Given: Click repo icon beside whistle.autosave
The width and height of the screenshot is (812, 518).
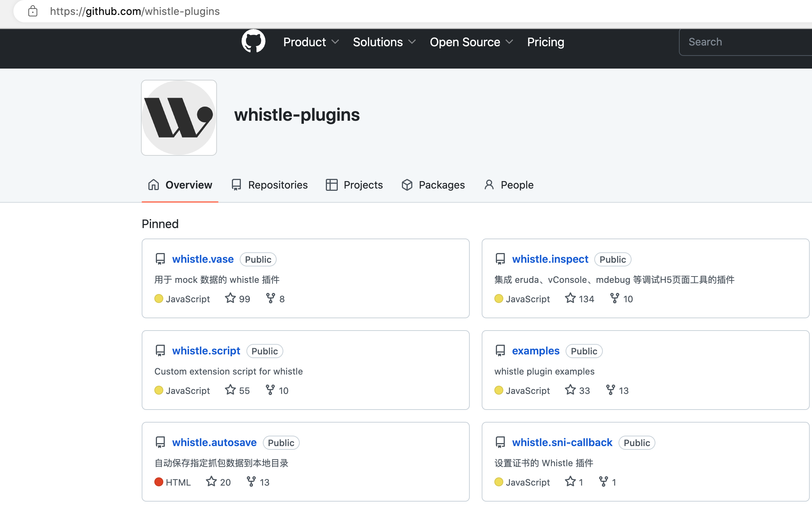Looking at the screenshot, I should (x=160, y=442).
